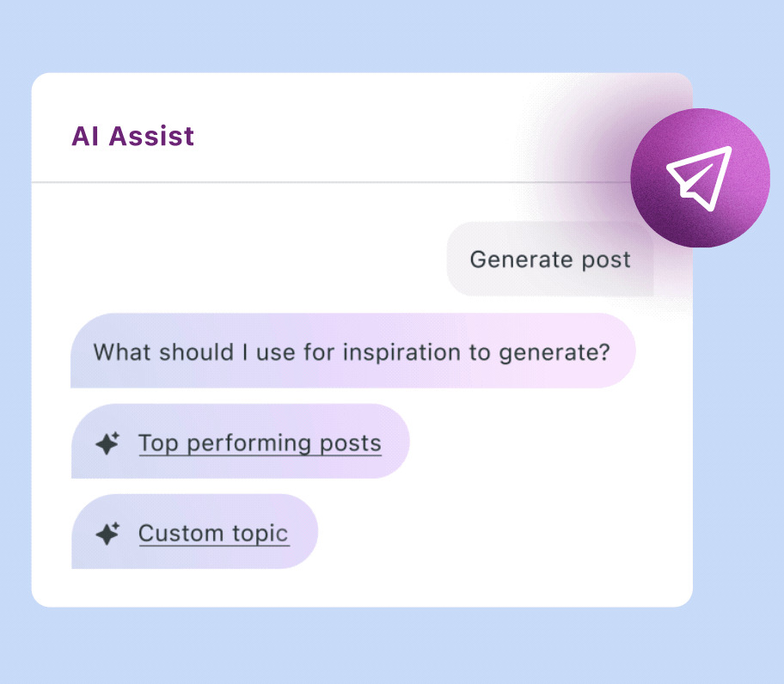Click the Top performing posts chip

coord(241,443)
